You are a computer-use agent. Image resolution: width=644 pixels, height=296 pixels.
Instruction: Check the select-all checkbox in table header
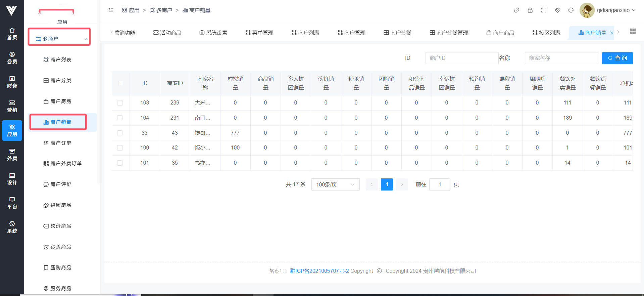point(120,83)
